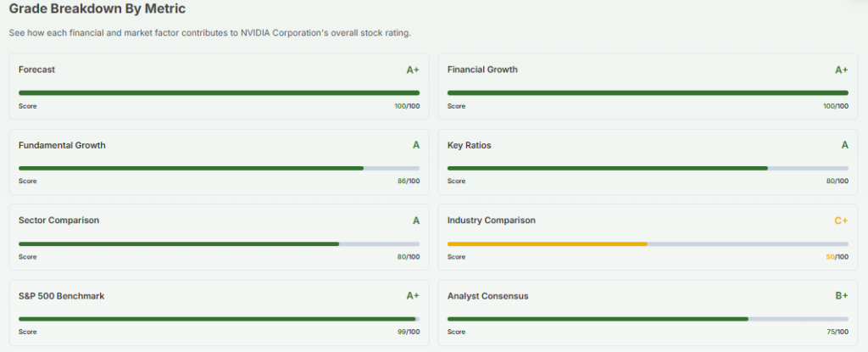Click the Fundamental Growth progress bar
Screen dimensions: 868x352
(220, 168)
